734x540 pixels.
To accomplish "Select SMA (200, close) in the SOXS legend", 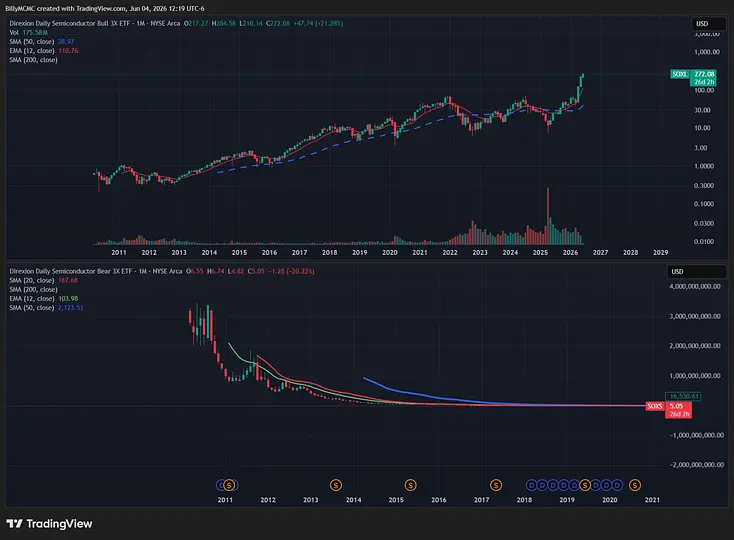I will pyautogui.click(x=33, y=290).
